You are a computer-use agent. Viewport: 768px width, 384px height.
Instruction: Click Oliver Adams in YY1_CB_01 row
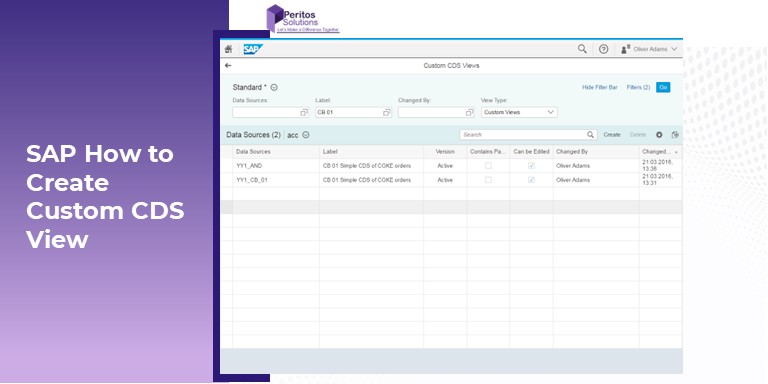click(573, 180)
